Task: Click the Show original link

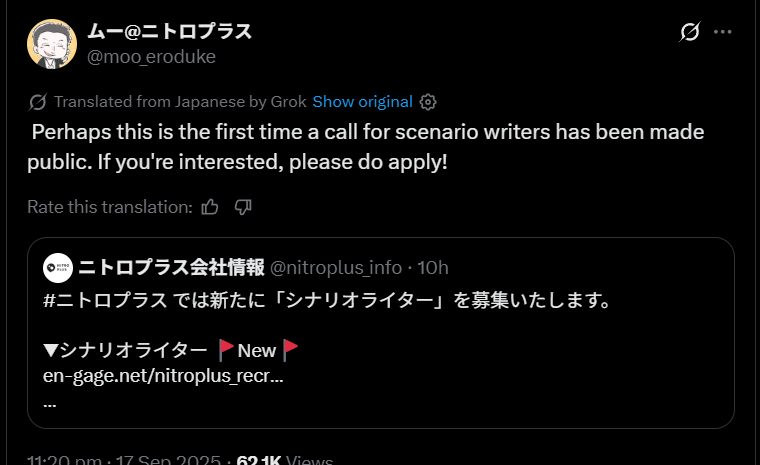Action: pyautogui.click(x=362, y=102)
